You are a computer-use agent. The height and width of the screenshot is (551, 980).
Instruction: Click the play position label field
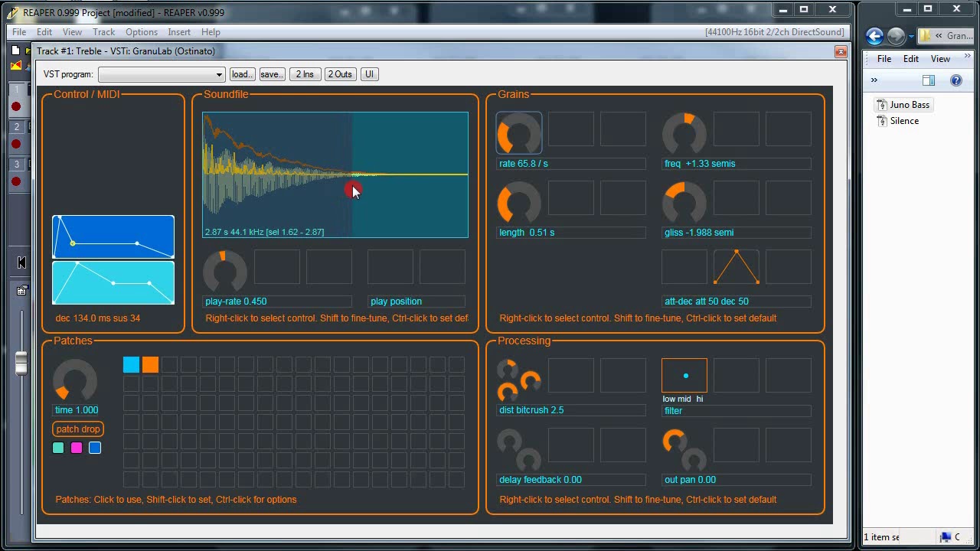tap(416, 302)
